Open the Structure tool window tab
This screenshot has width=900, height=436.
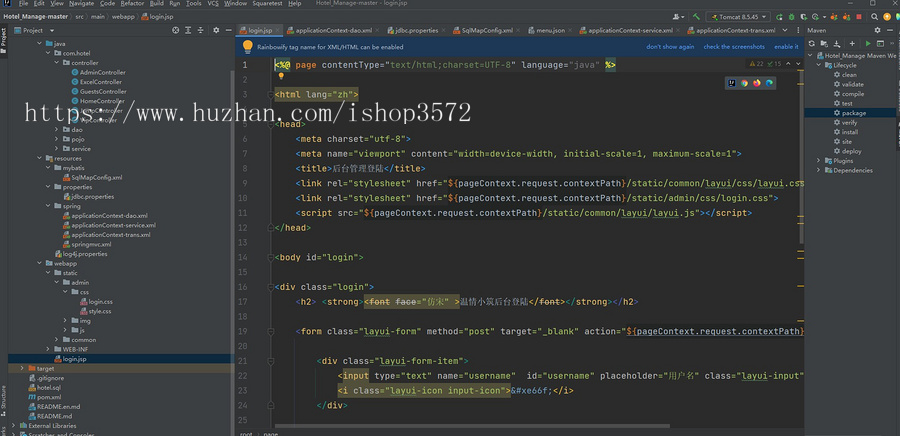[3, 400]
